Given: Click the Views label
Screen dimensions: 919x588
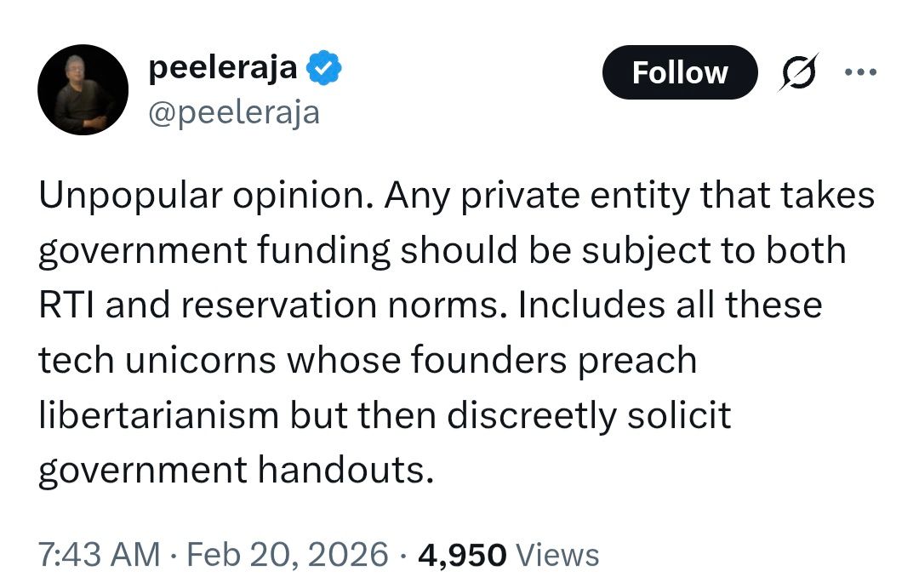Looking at the screenshot, I should (557, 555).
